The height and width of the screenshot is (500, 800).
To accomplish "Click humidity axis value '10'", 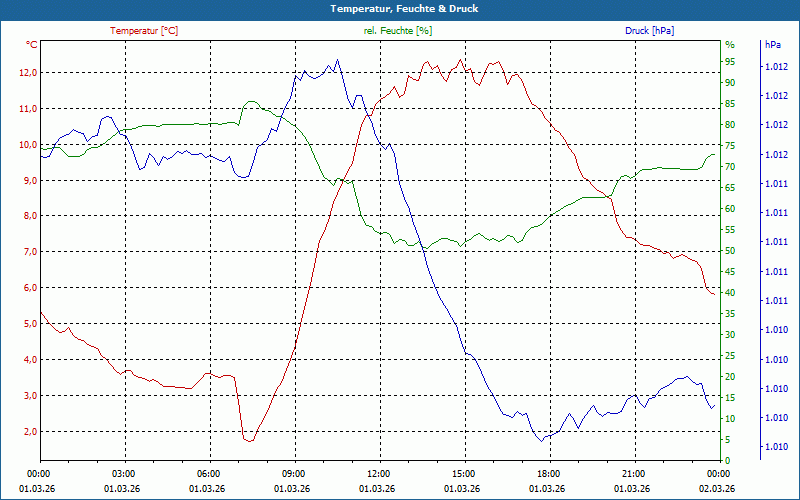I will 730,418.
